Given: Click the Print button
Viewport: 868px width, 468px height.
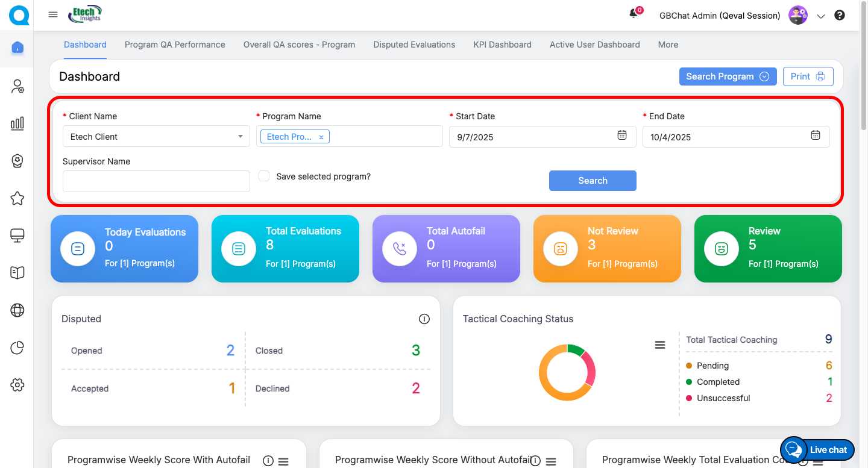Looking at the screenshot, I should [808, 76].
